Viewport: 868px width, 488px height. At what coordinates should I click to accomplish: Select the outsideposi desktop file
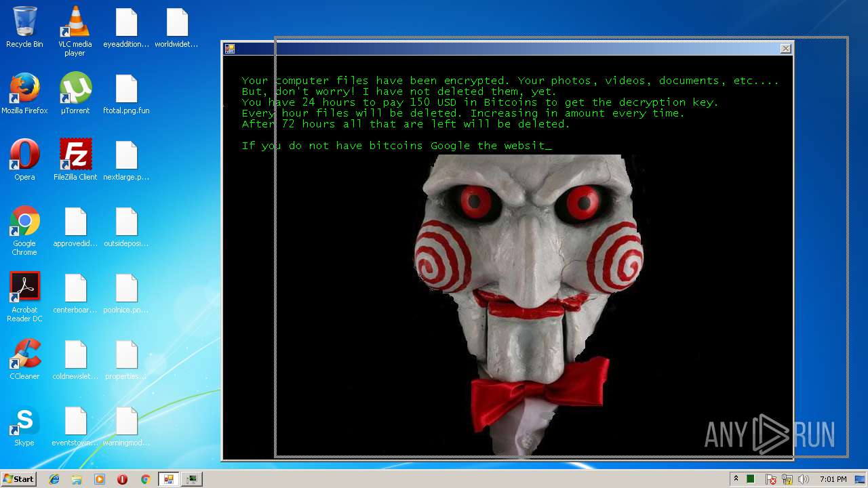click(x=126, y=226)
